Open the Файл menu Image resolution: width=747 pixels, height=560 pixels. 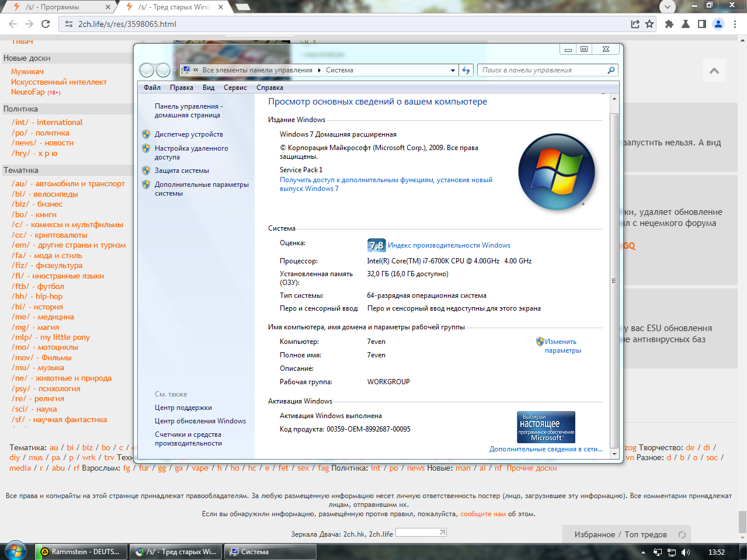(x=152, y=88)
